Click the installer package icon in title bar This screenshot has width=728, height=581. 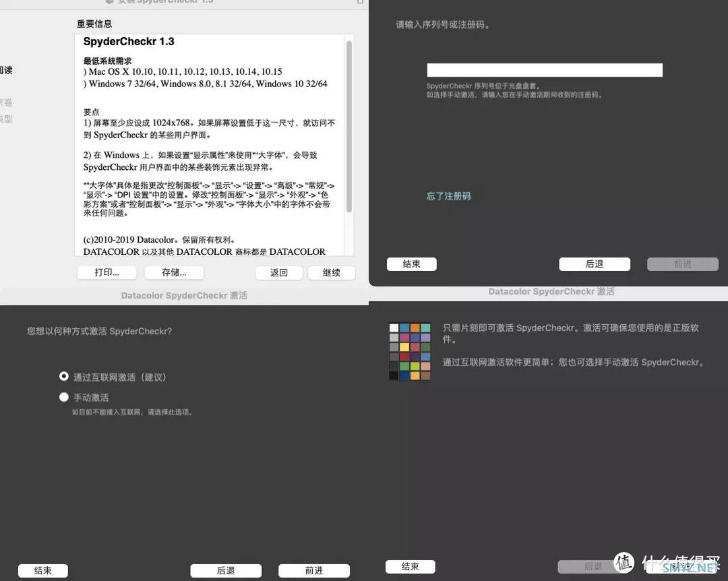109,1
